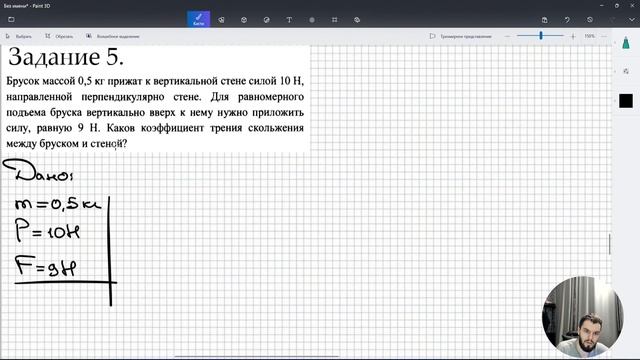Screen dimensions: 640x360
Task: Click the horizontal scrollbar at bottom
Action: [x=257, y=356]
